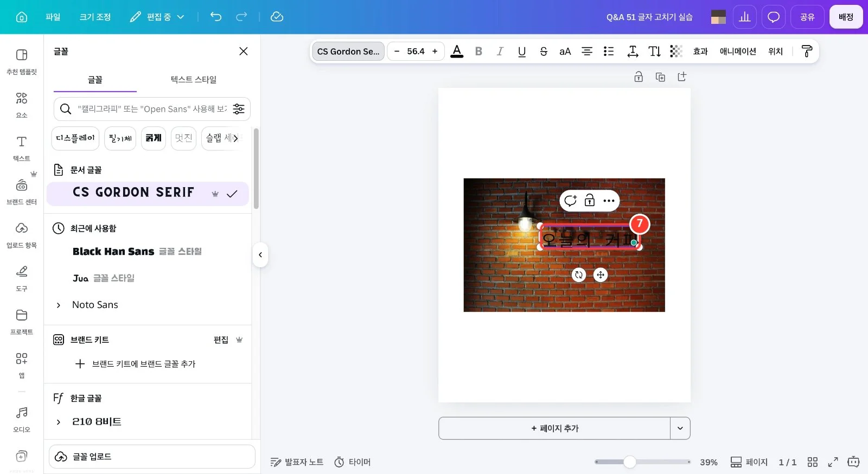Open 애니메이션 animation options
The image size is (868, 474).
click(x=738, y=51)
